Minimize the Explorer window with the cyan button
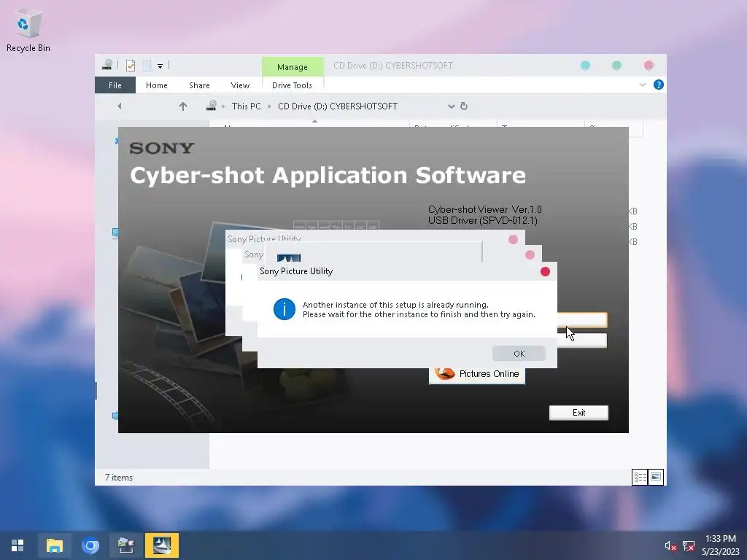This screenshot has height=560, width=747. click(x=586, y=65)
